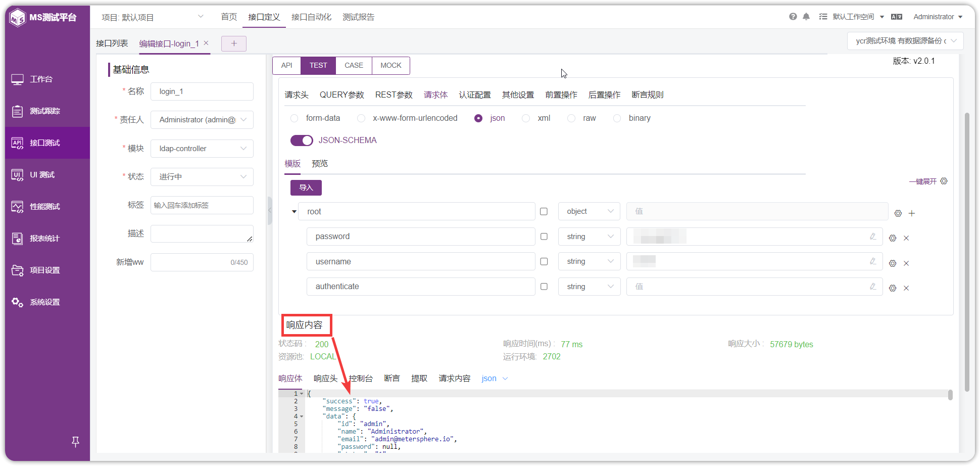The width and height of the screenshot is (980, 466).
Task: Open the json response format dropdown
Action: [495, 379]
